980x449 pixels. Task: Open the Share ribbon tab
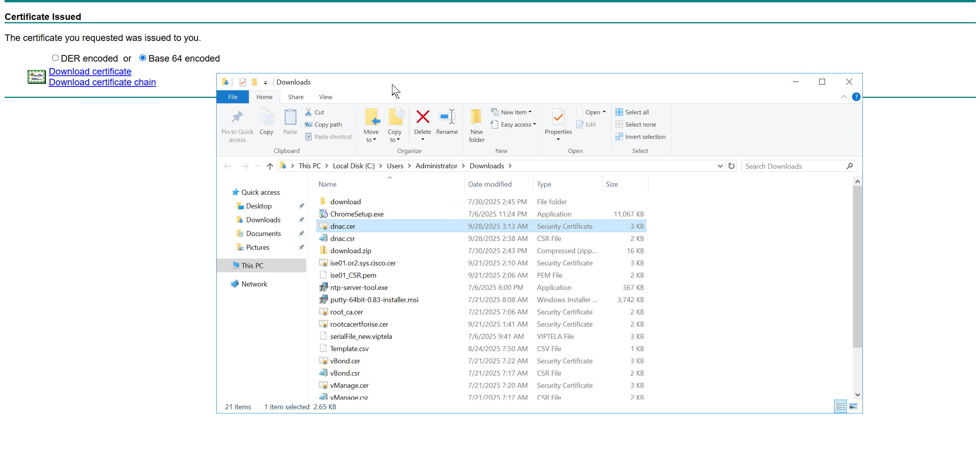tap(296, 97)
